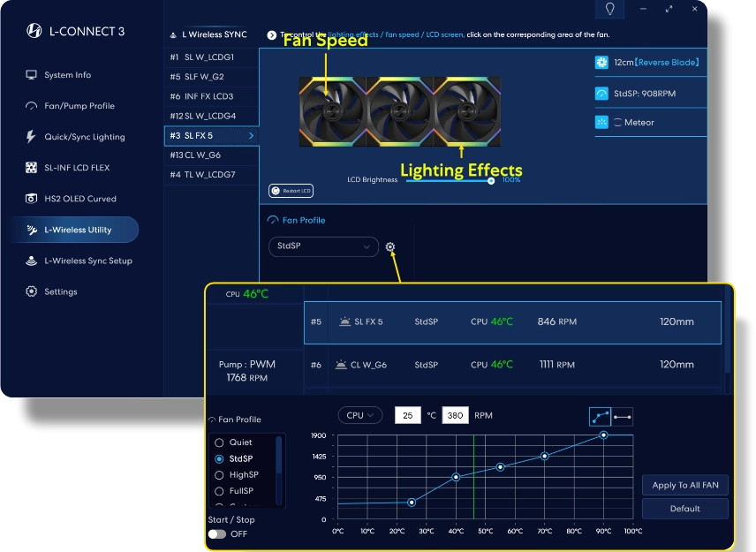The image size is (756, 552).
Task: Select device #1 SL W_LCDG1
Action: point(212,57)
